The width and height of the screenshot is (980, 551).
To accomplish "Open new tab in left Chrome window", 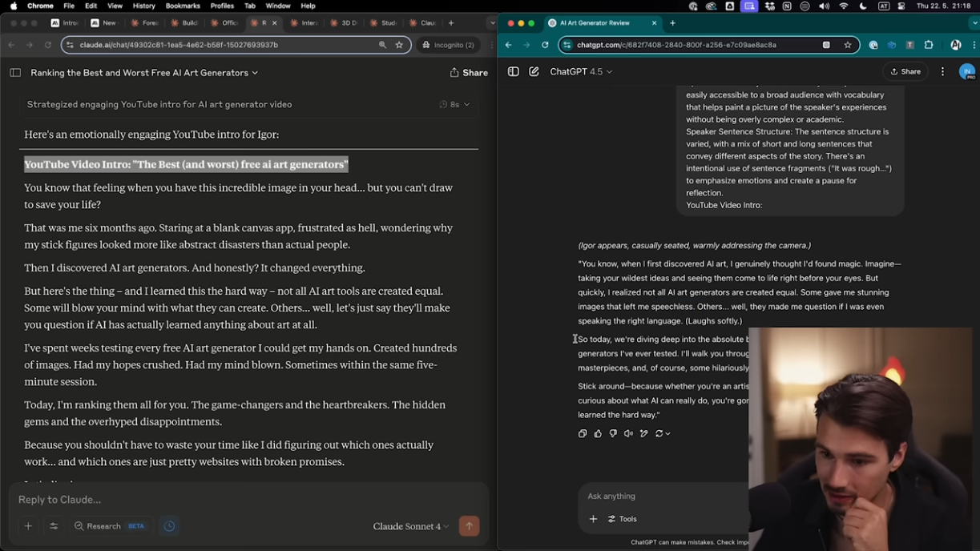I will [x=451, y=23].
